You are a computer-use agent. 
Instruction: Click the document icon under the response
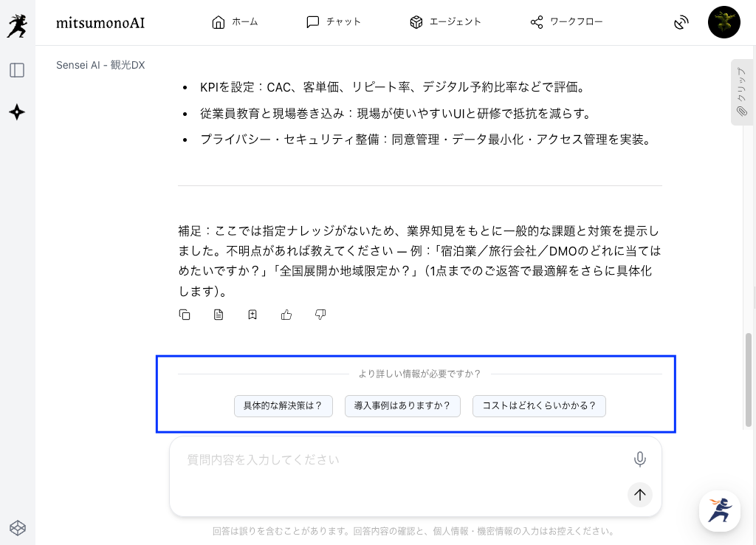tap(219, 315)
